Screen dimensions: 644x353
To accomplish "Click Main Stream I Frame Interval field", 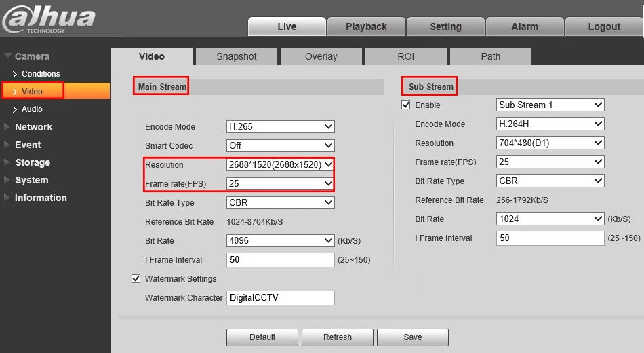I will point(281,259).
